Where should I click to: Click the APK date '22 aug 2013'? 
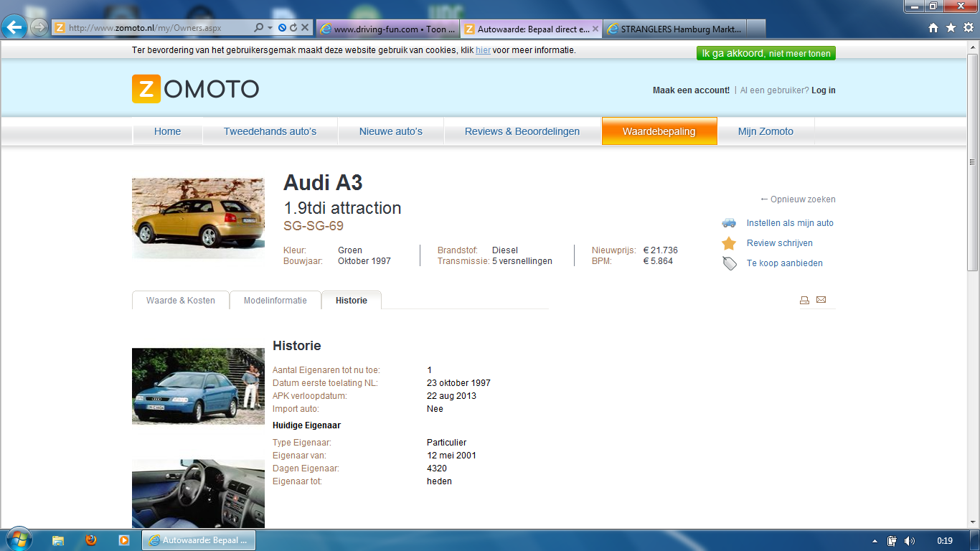click(x=451, y=396)
